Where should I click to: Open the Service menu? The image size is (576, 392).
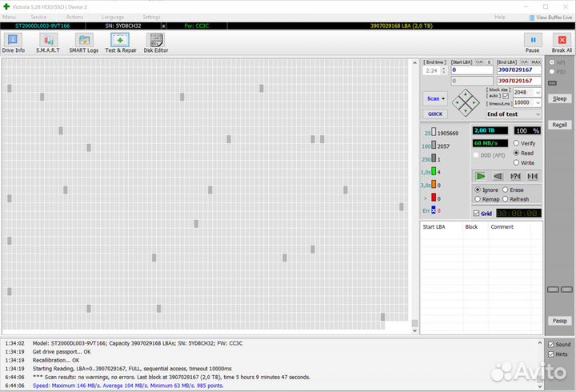click(38, 17)
